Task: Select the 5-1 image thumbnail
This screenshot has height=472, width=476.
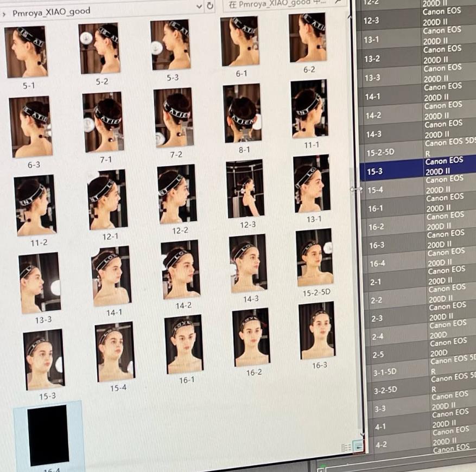Action: (x=27, y=52)
